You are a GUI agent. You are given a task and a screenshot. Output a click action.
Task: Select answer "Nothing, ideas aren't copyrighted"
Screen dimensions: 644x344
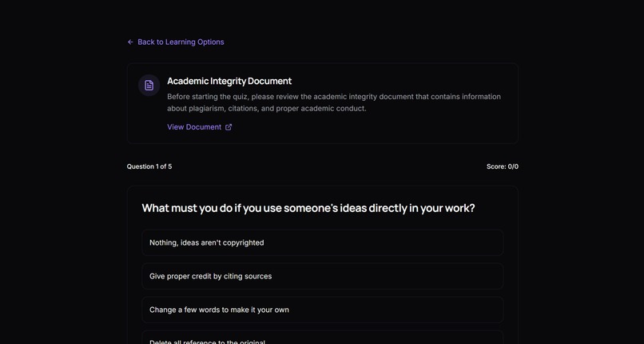point(323,242)
